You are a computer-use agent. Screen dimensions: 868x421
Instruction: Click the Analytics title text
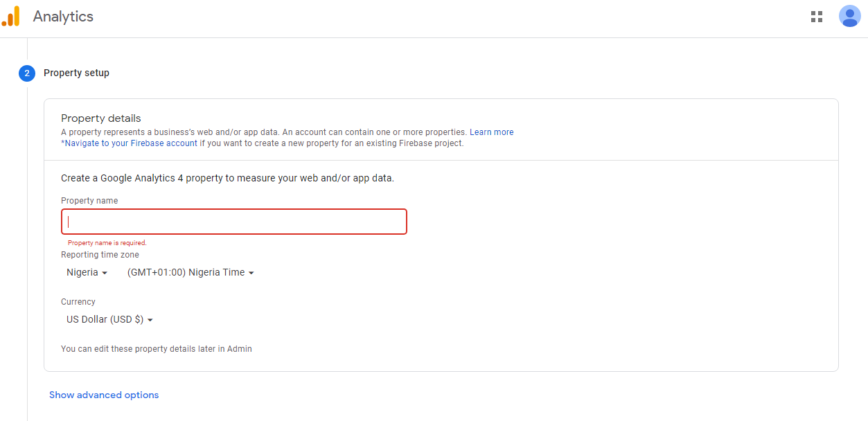coord(63,17)
